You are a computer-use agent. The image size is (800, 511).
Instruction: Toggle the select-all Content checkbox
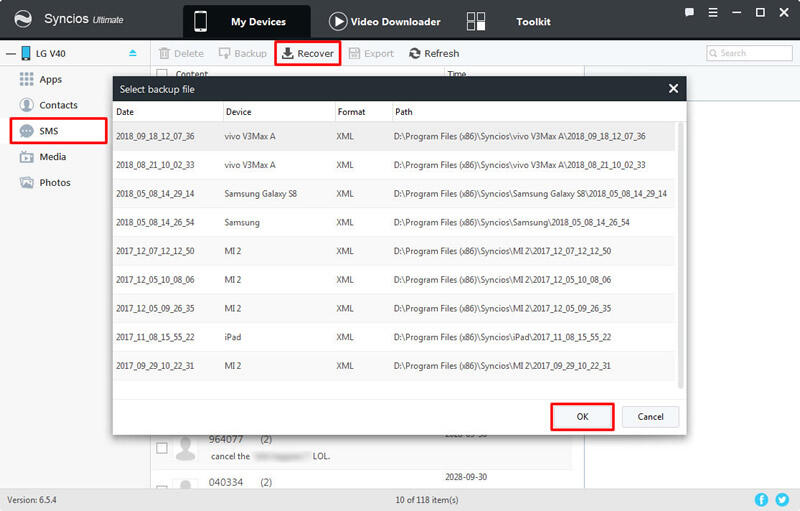[x=162, y=74]
